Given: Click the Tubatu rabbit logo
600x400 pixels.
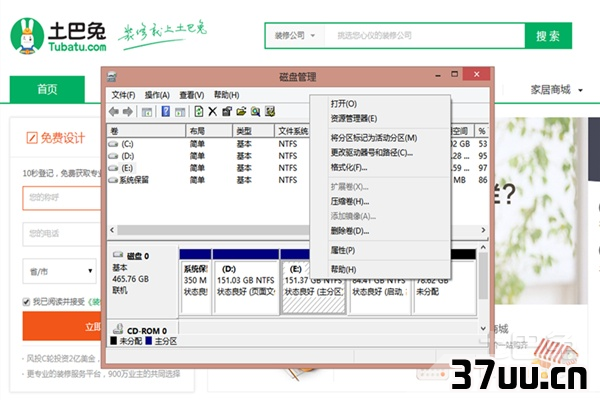Looking at the screenshot, I should (x=27, y=36).
